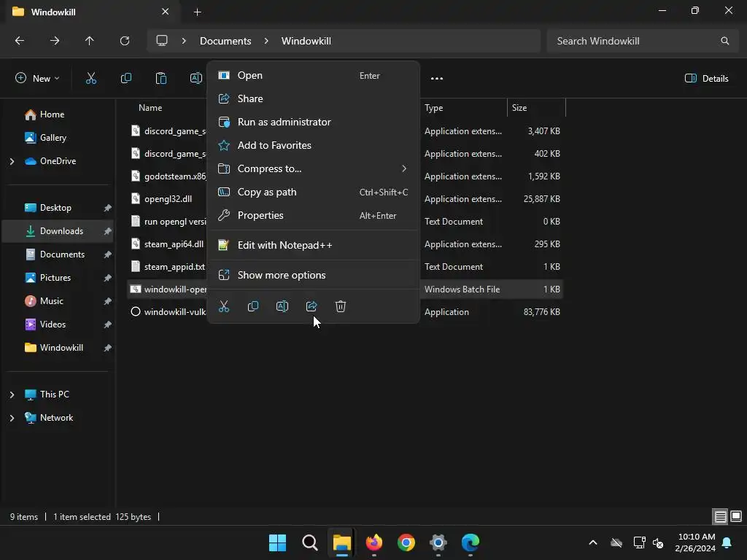Click Documents in the address breadcrumb
747x560 pixels.
(x=225, y=41)
